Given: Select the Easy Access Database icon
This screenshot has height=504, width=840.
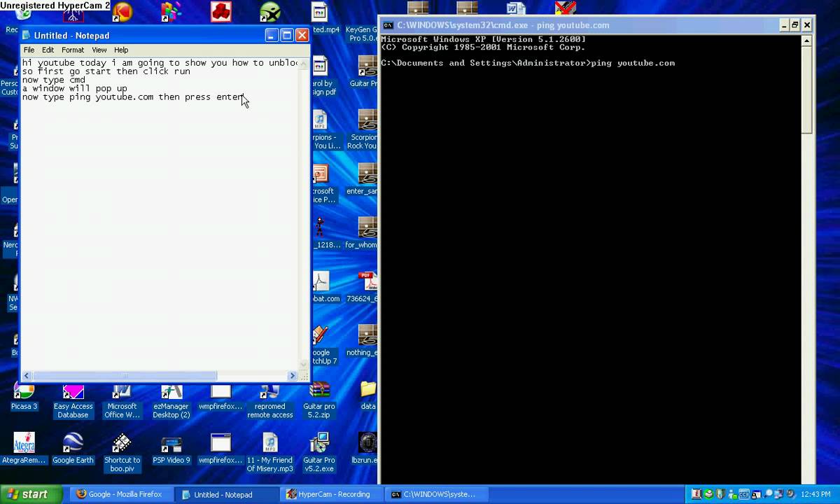Looking at the screenshot, I should 73,401.
